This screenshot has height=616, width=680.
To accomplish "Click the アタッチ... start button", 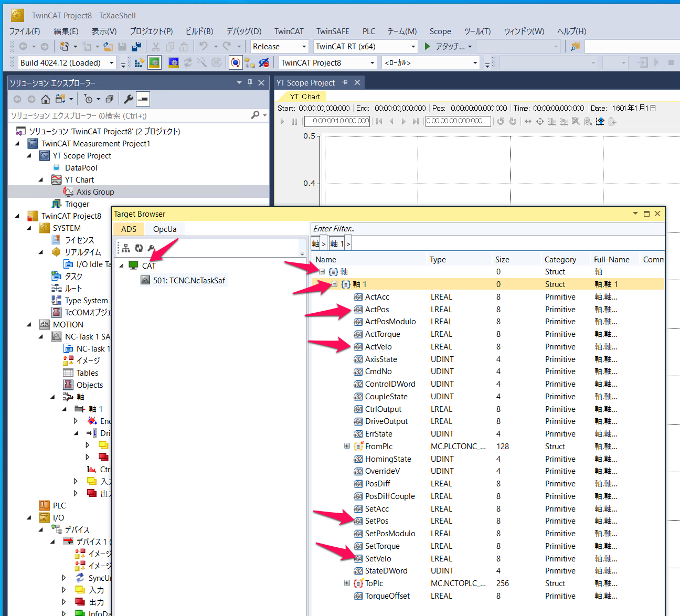I will pos(448,47).
